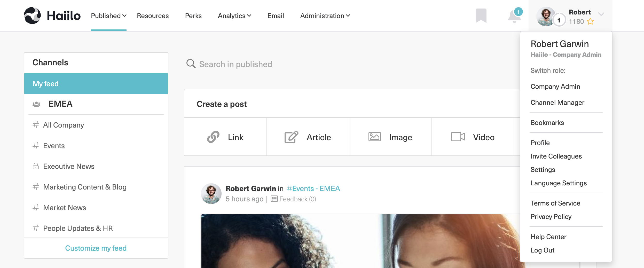Image resolution: width=644 pixels, height=268 pixels.
Task: Select Language Settings from user menu
Action: (x=559, y=183)
